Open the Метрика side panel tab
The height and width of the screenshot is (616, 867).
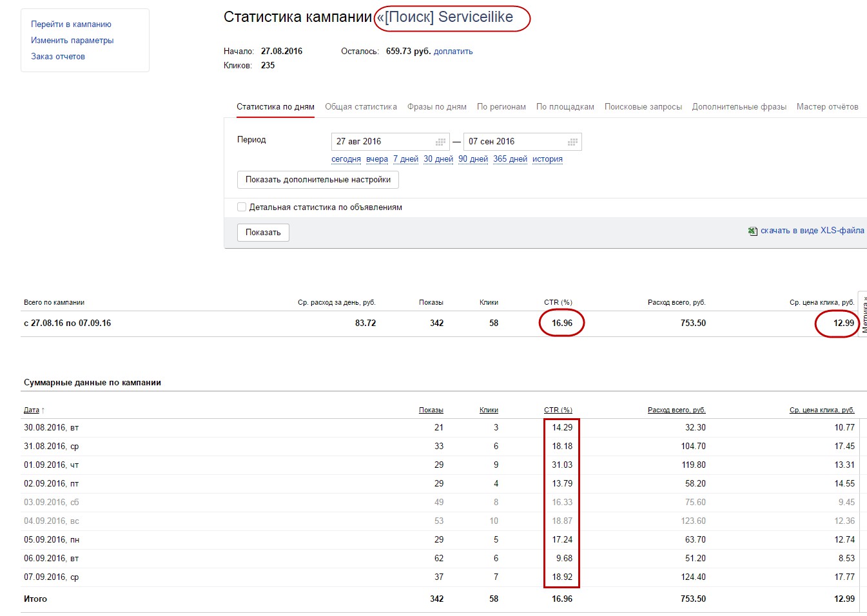point(863,314)
